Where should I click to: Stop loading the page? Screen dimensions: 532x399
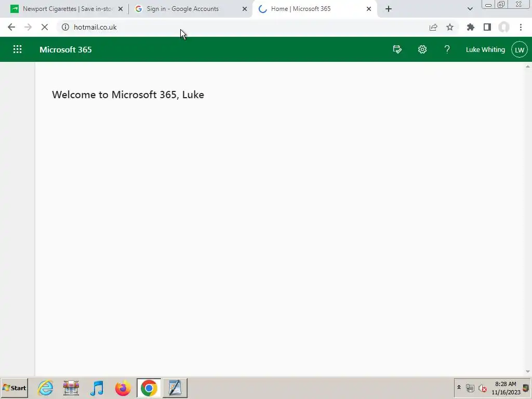[x=45, y=27]
